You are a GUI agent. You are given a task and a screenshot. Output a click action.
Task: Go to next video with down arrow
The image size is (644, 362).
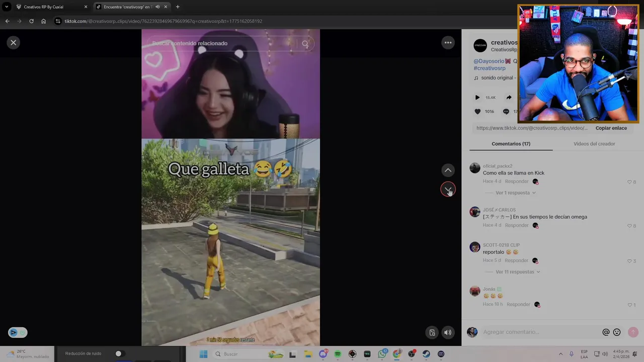coord(448,190)
